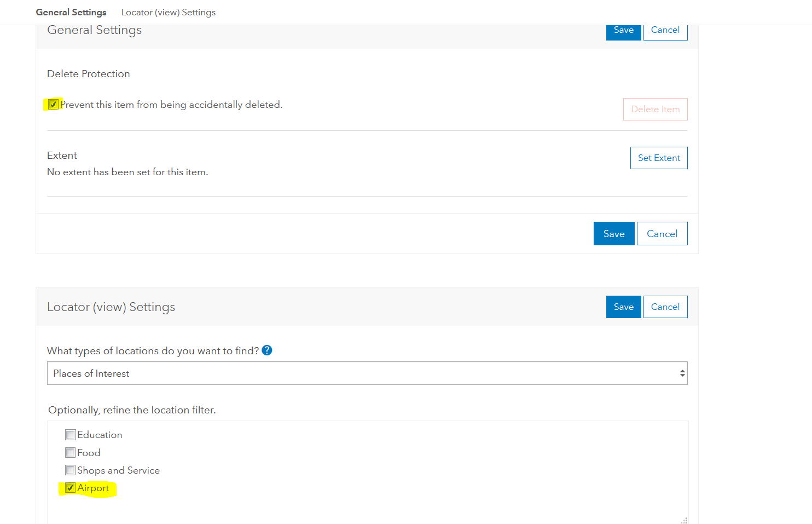Screen dimensions: 812x524
Task: Click Cancel in the General Settings header
Action: point(665,31)
